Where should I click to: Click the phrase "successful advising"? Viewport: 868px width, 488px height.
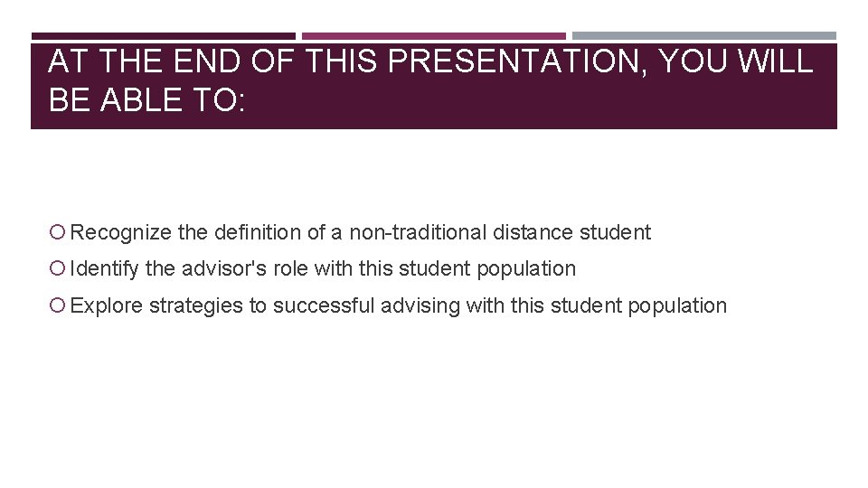(x=366, y=306)
